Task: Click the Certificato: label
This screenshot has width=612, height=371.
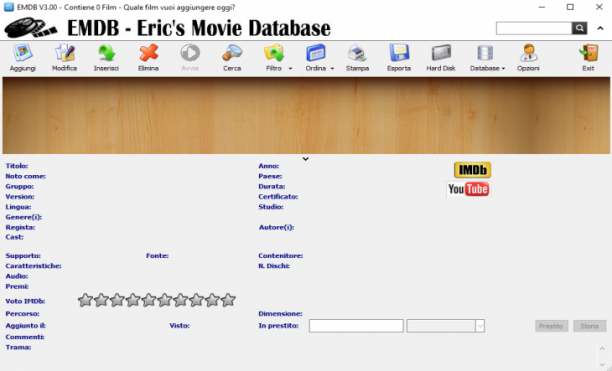Action: pos(278,197)
